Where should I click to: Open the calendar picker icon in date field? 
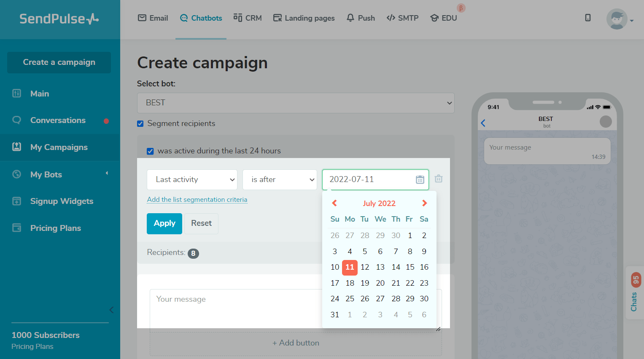420,179
